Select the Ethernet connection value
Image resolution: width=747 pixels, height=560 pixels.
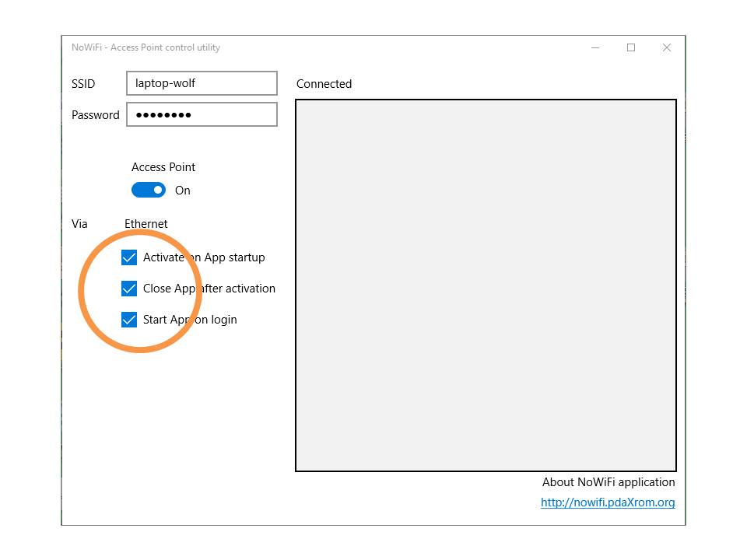pyautogui.click(x=146, y=224)
